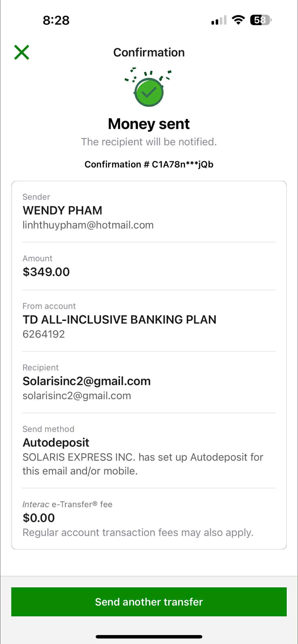The height and width of the screenshot is (644, 298).
Task: Tap account number 6264192
Action: 44,334
